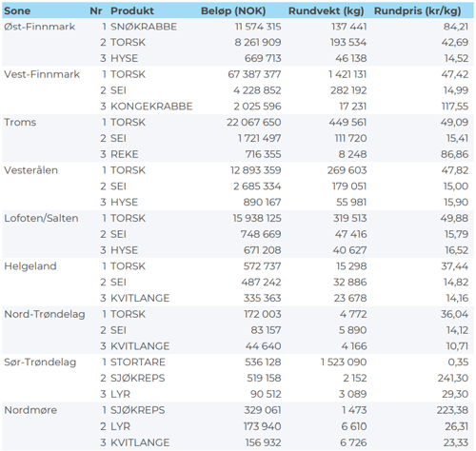Click the Rundpris (kr/kg) column header
The image size is (476, 451).
click(417, 11)
